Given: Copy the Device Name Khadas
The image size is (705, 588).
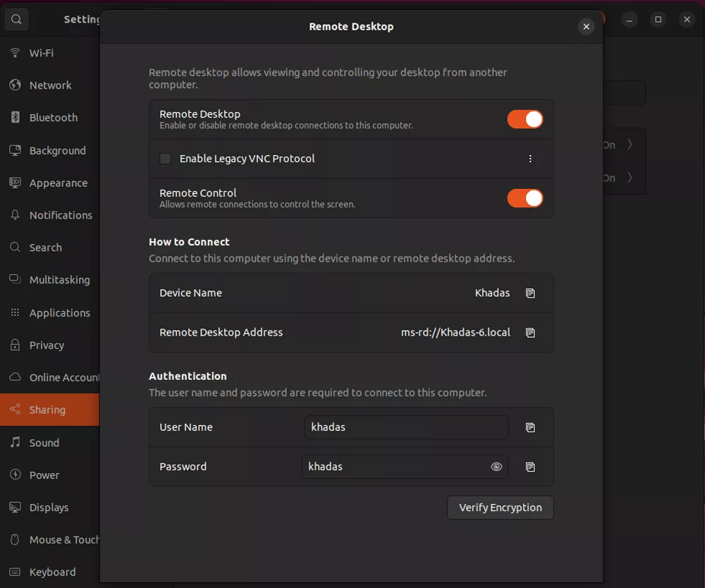Looking at the screenshot, I should coord(530,293).
